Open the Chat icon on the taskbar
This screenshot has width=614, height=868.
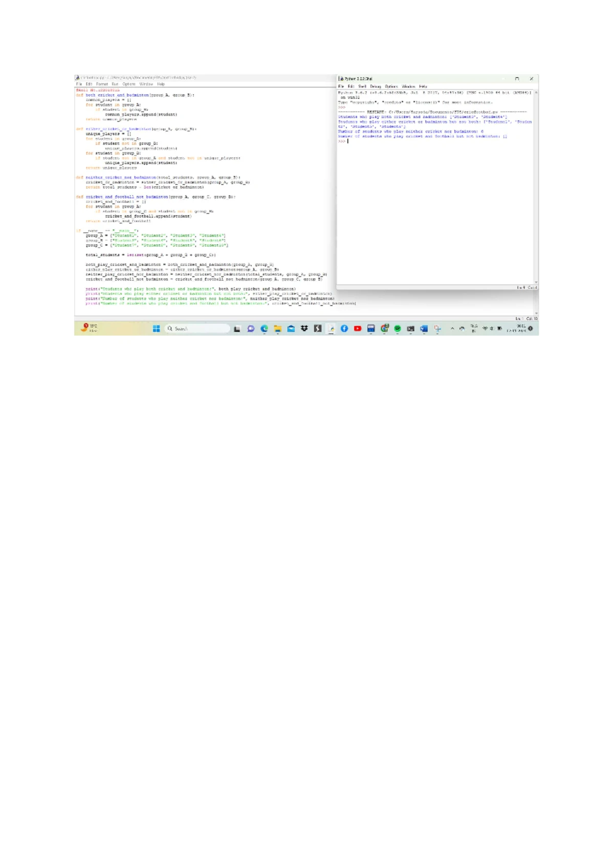tap(251, 329)
